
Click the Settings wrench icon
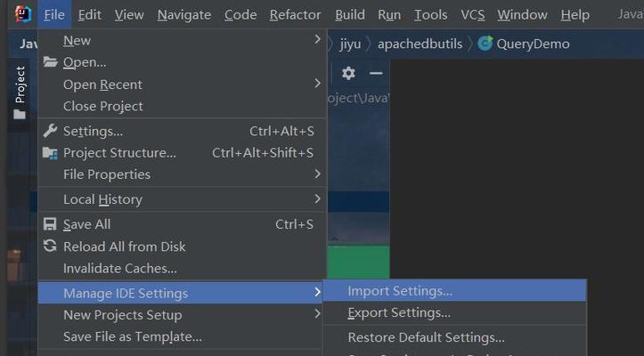[x=50, y=131]
